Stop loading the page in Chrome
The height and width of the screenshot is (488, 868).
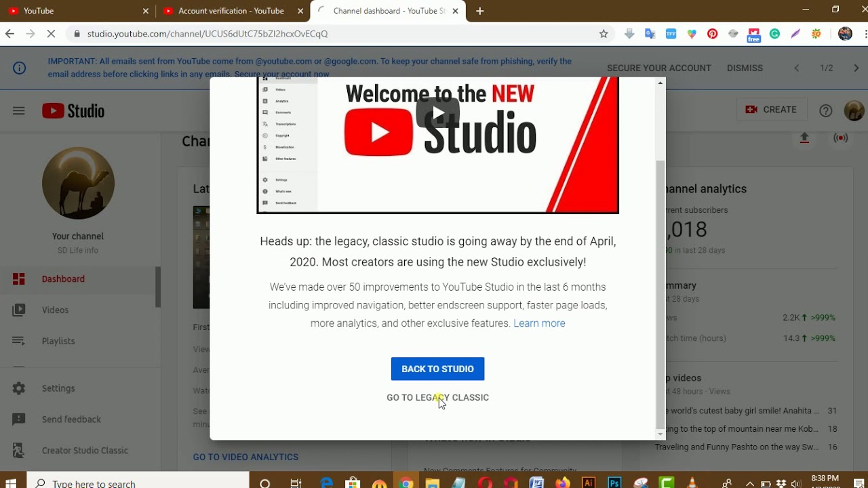51,34
